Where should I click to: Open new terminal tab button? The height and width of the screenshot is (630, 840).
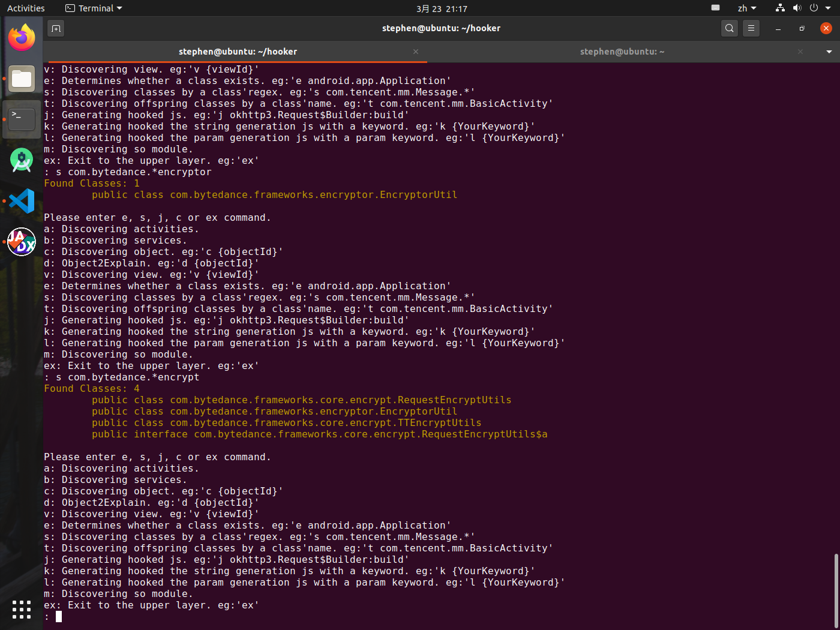click(56, 28)
